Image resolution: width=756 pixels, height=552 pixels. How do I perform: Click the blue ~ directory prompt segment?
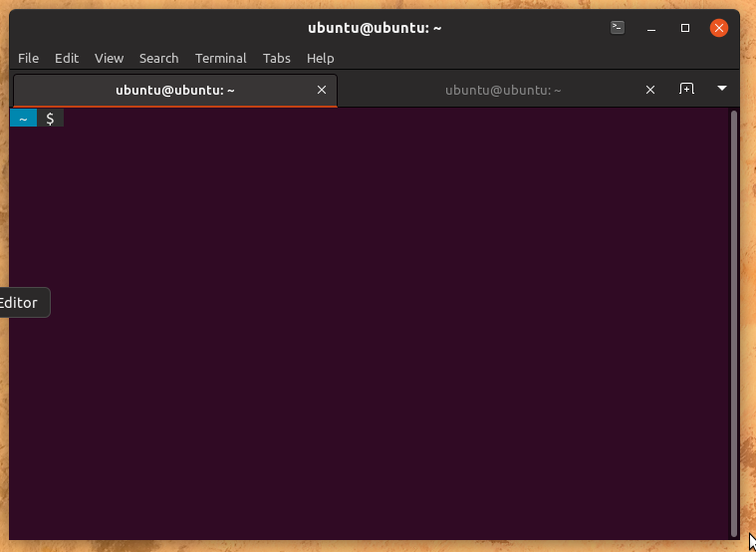tap(23, 119)
